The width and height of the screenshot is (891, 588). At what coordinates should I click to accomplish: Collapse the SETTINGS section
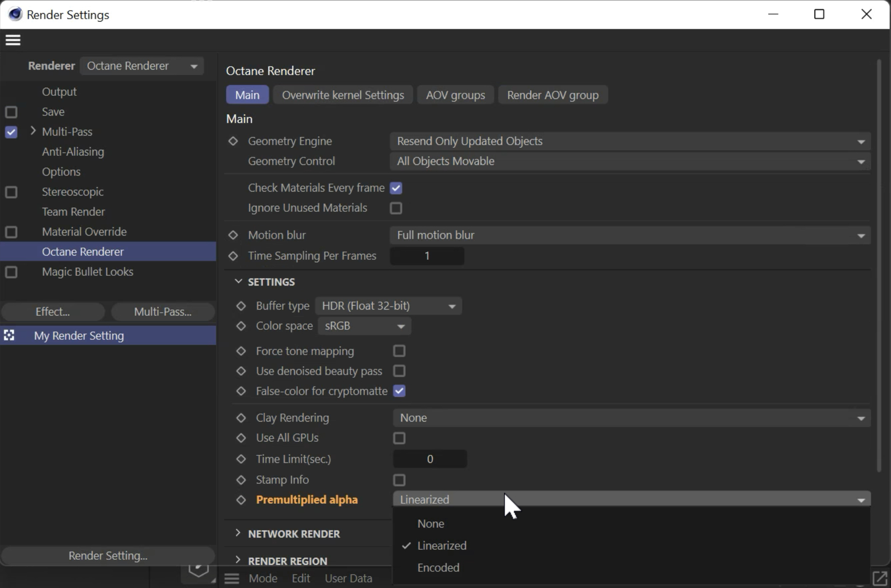coord(238,281)
